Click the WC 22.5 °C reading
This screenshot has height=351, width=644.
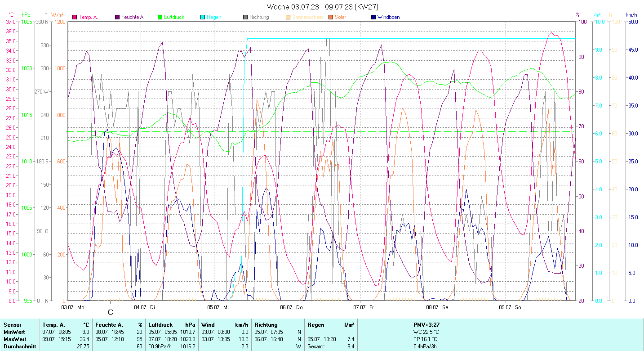click(427, 332)
